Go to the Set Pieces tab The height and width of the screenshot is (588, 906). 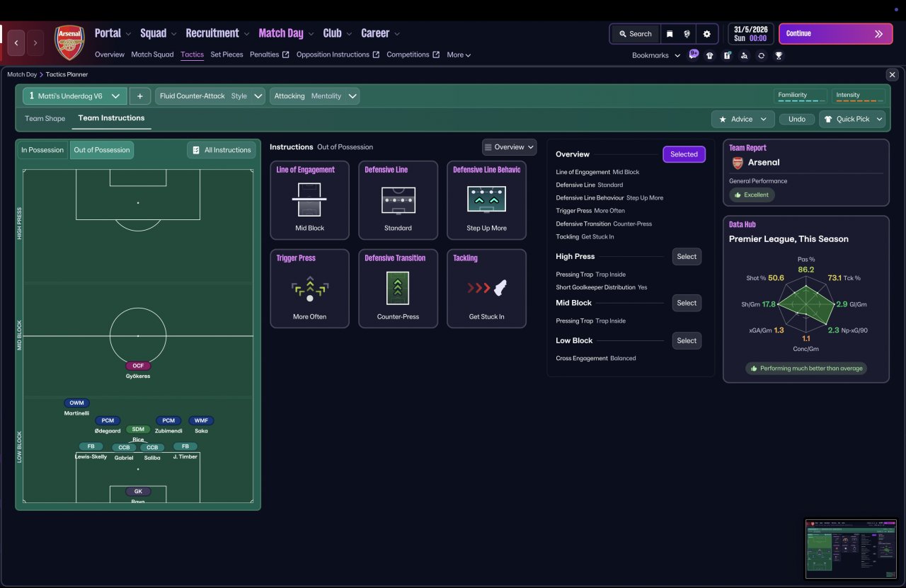click(x=226, y=54)
